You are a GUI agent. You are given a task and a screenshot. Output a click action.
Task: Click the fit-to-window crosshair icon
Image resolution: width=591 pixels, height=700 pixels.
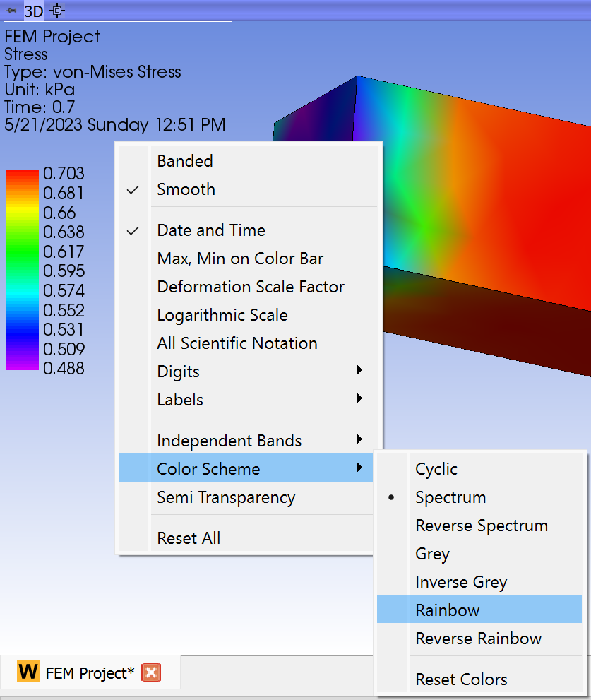(56, 11)
